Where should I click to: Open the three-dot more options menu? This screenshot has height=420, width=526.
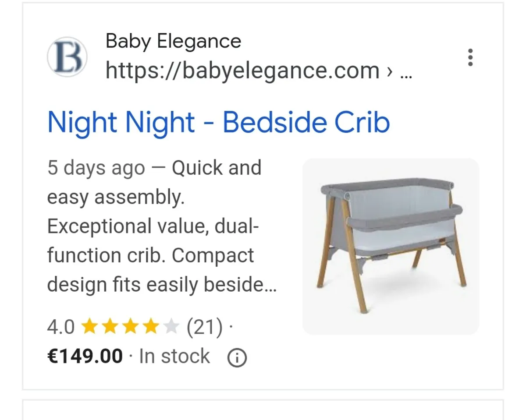[470, 57]
